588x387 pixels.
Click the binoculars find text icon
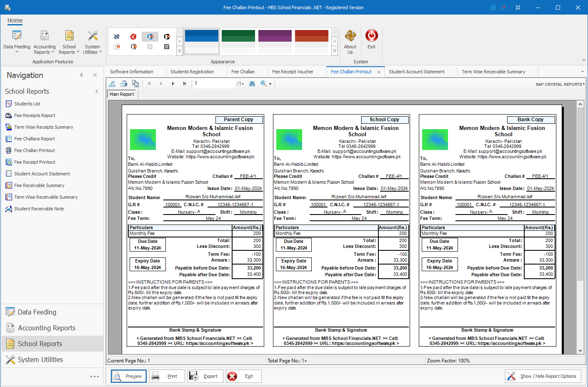[x=252, y=83]
